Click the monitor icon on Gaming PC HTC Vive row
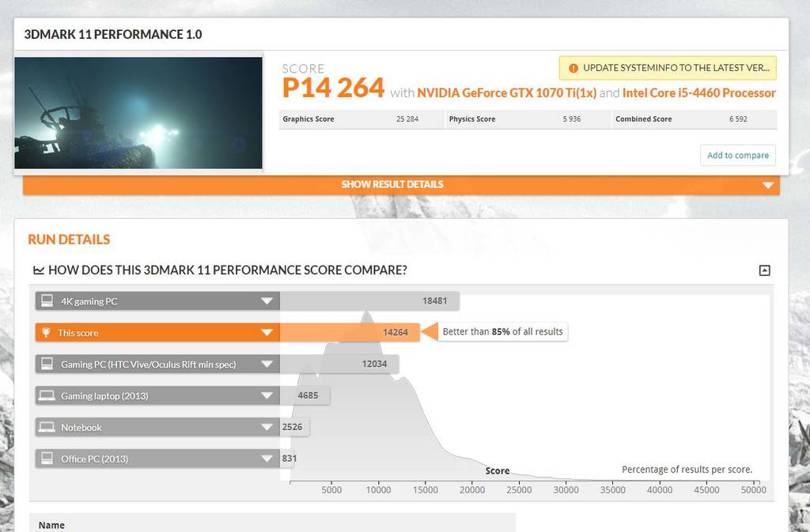 click(x=47, y=364)
